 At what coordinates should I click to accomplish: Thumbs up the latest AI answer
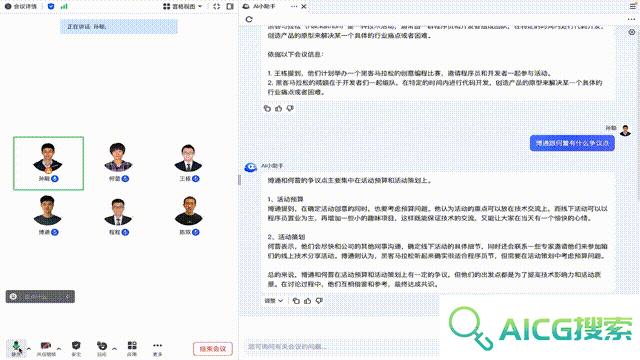pos(308,301)
